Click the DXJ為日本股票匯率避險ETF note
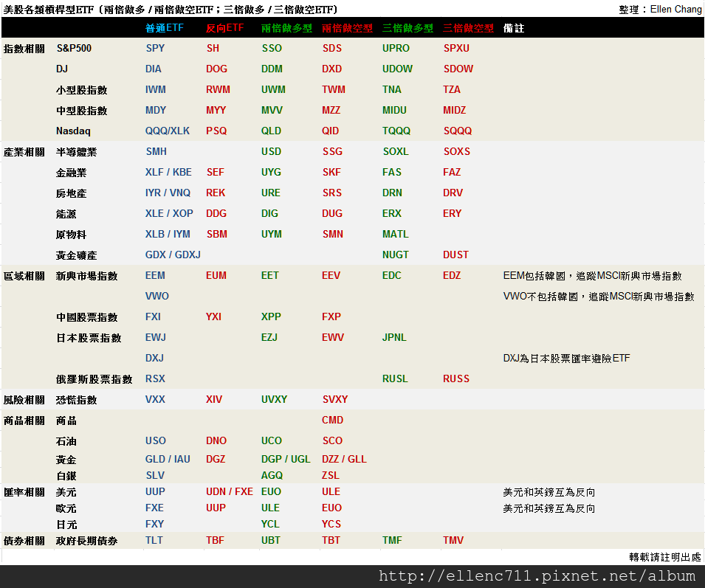Viewport: 705px width, 588px height. (566, 358)
